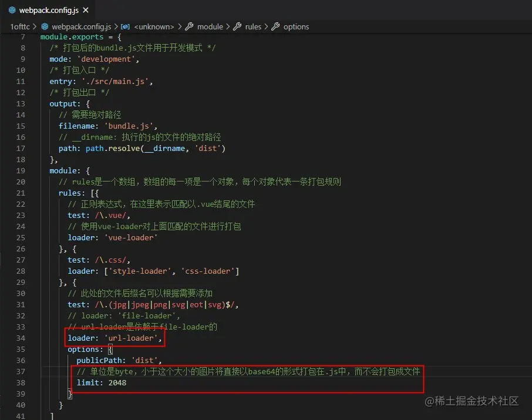Click the 'bundle.js' filename string
The width and height of the screenshot is (532, 420).
point(129,126)
